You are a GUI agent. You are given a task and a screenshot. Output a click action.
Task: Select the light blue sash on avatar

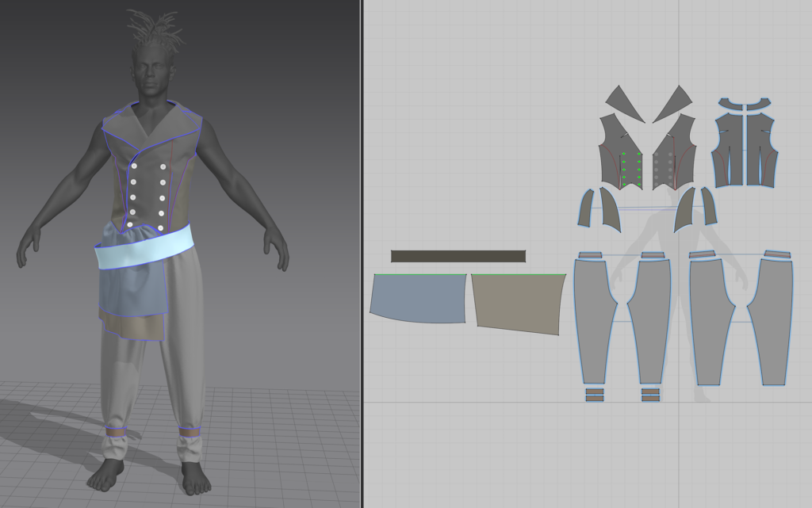(x=145, y=247)
